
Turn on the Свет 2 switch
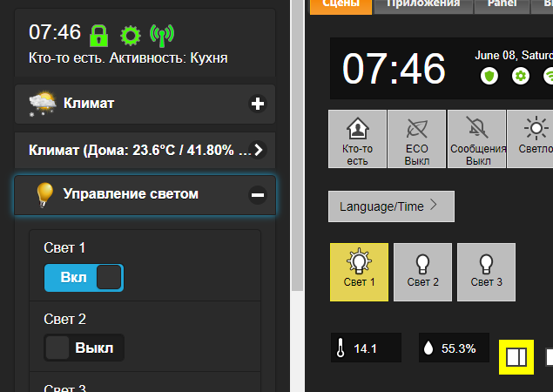[x=84, y=348]
